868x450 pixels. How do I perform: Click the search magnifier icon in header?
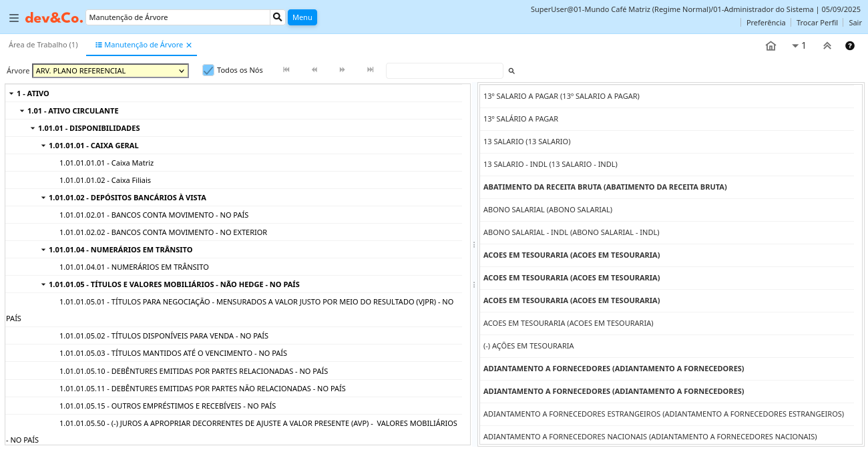point(278,17)
